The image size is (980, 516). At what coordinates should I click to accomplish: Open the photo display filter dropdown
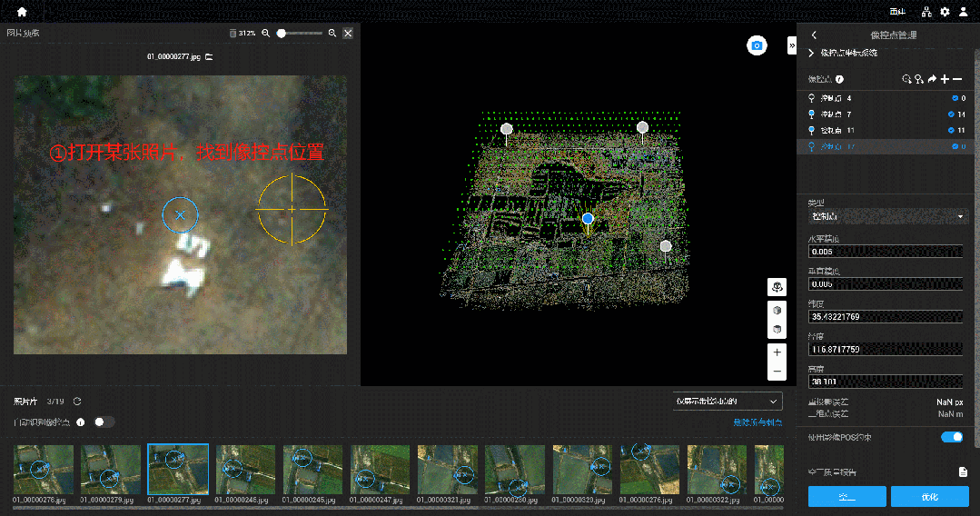tap(727, 401)
